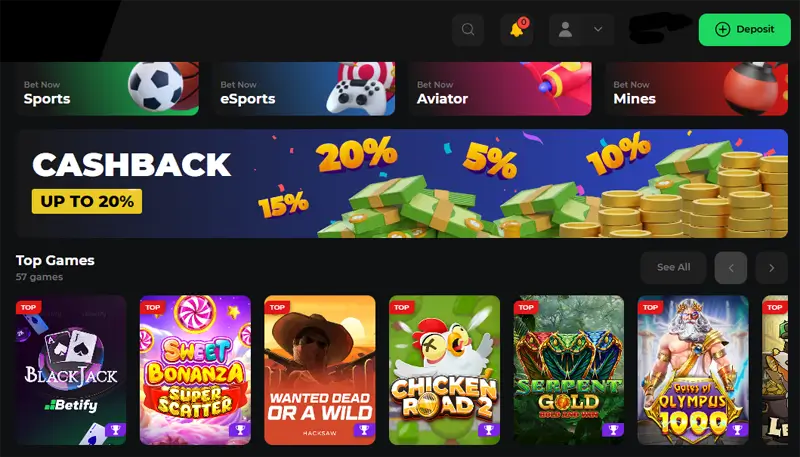800x457 pixels.
Task: Click trophy badge on Chicken Road 2
Action: pos(489,430)
